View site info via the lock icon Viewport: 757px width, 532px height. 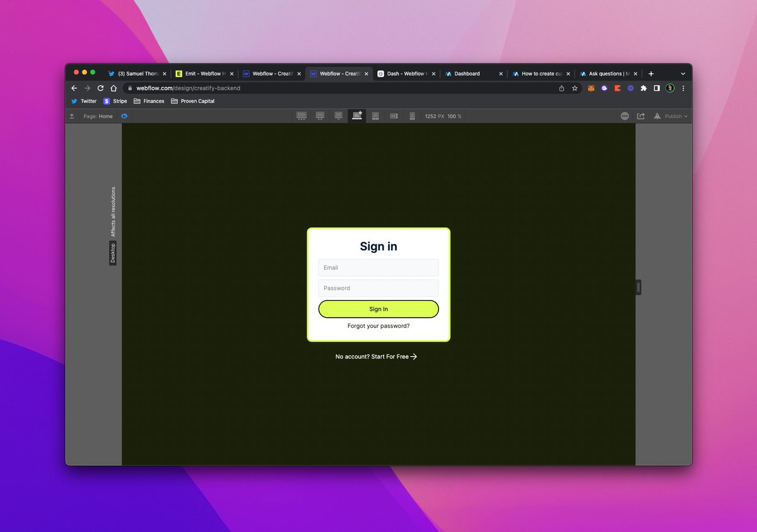[129, 88]
